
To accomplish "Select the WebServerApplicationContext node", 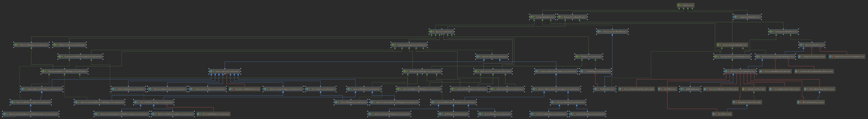I will (69, 45).
